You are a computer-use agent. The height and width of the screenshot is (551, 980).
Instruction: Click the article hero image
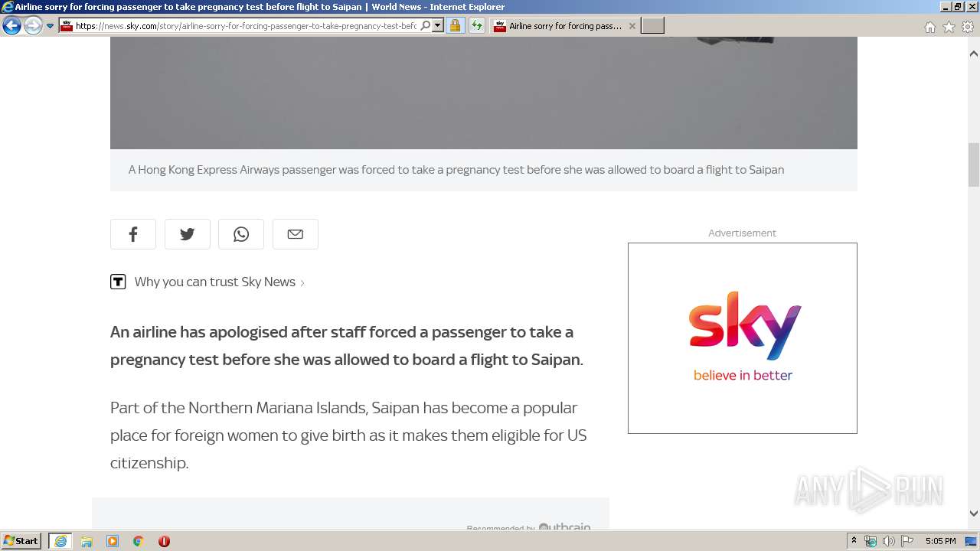coord(484,93)
